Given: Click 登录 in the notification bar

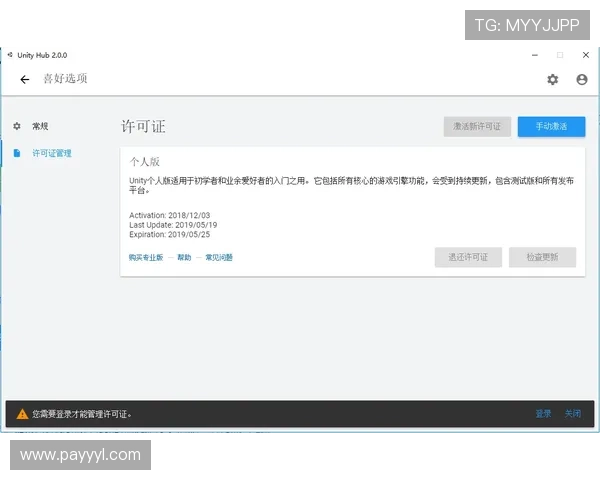Looking at the screenshot, I should pos(543,413).
